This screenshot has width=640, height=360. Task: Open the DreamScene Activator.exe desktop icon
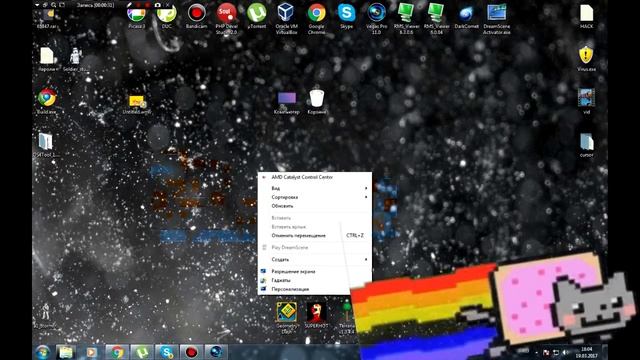(496, 18)
